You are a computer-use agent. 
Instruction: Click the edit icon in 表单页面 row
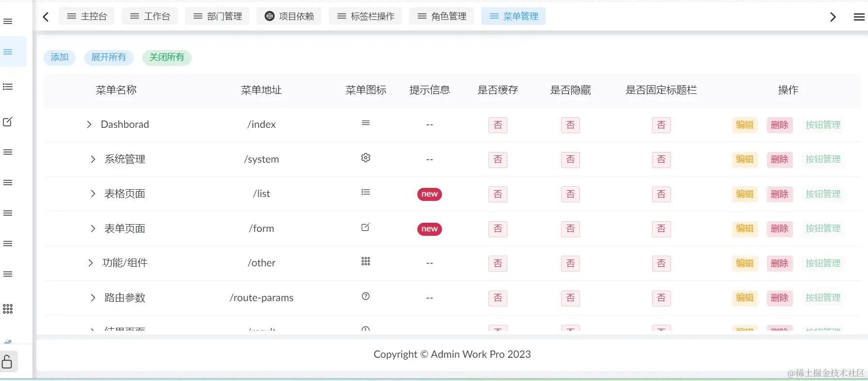(365, 227)
